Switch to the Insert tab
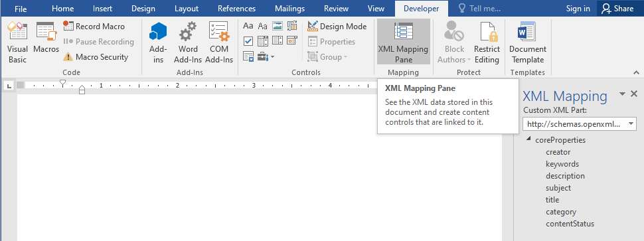This screenshot has height=241, width=644. point(103,9)
